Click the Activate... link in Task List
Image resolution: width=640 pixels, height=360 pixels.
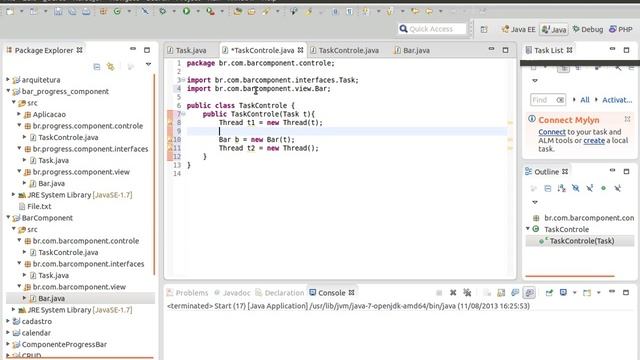coord(617,100)
